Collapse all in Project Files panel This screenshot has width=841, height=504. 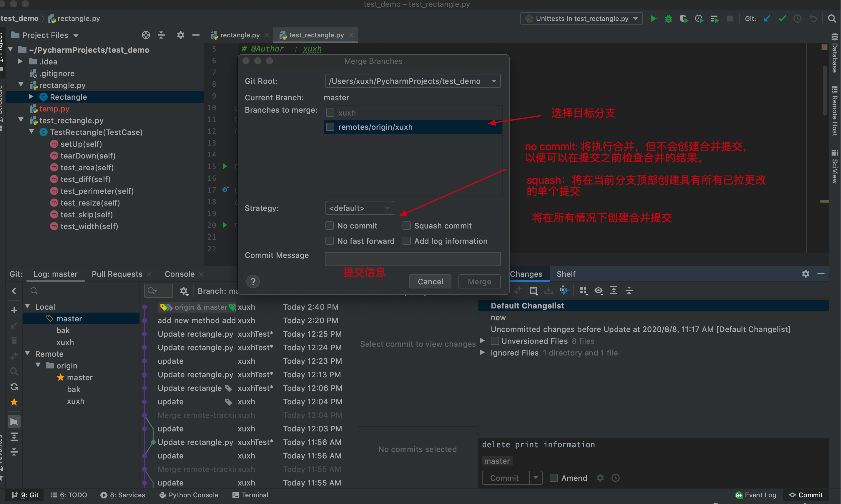click(x=161, y=35)
